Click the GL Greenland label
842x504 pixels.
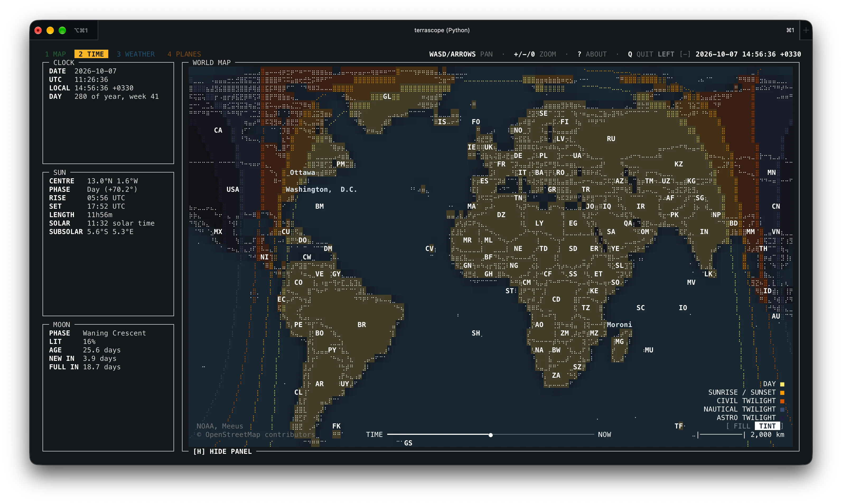(x=387, y=96)
